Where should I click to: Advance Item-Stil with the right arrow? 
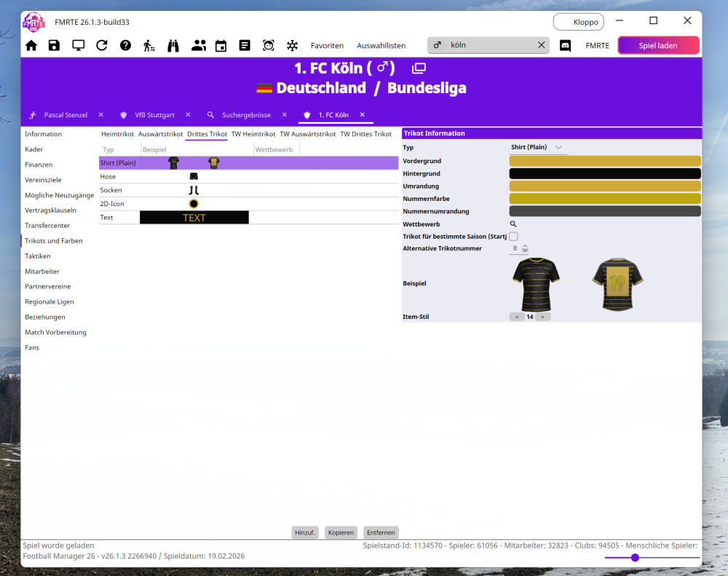point(543,317)
